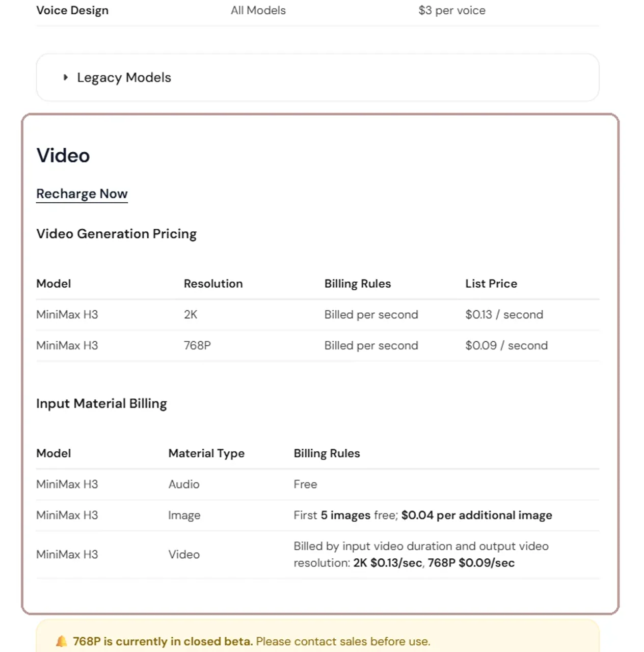
Task: Click MiniMax H3 in the 2K row
Action: click(67, 315)
